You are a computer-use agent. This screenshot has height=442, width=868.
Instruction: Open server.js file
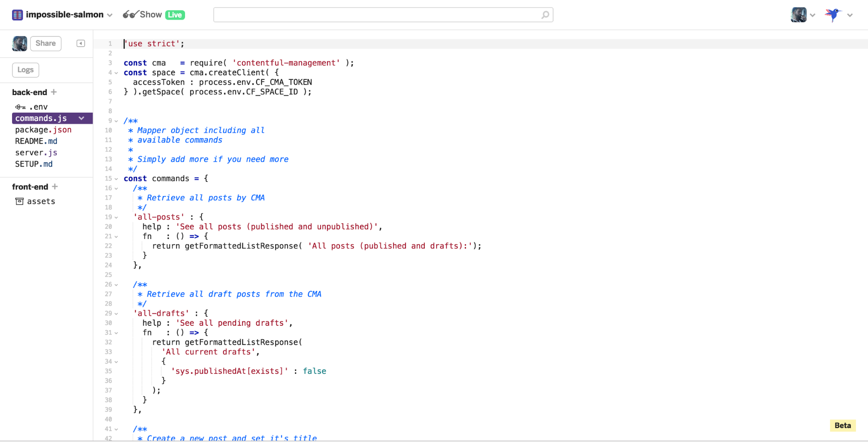pos(36,153)
